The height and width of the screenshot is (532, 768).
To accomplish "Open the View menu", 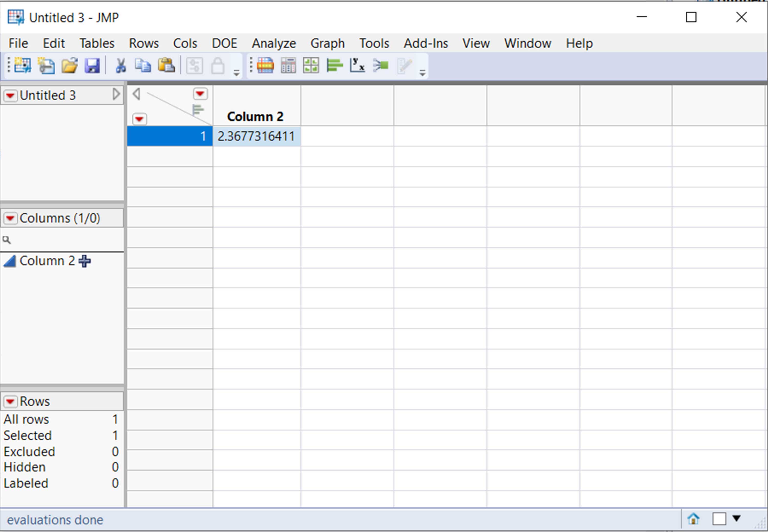I will click(x=476, y=43).
